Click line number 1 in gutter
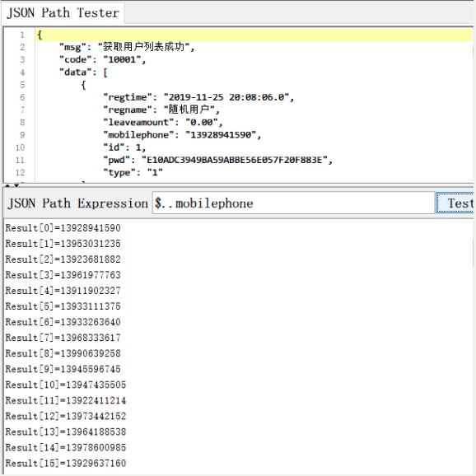476x476 pixels. point(22,35)
